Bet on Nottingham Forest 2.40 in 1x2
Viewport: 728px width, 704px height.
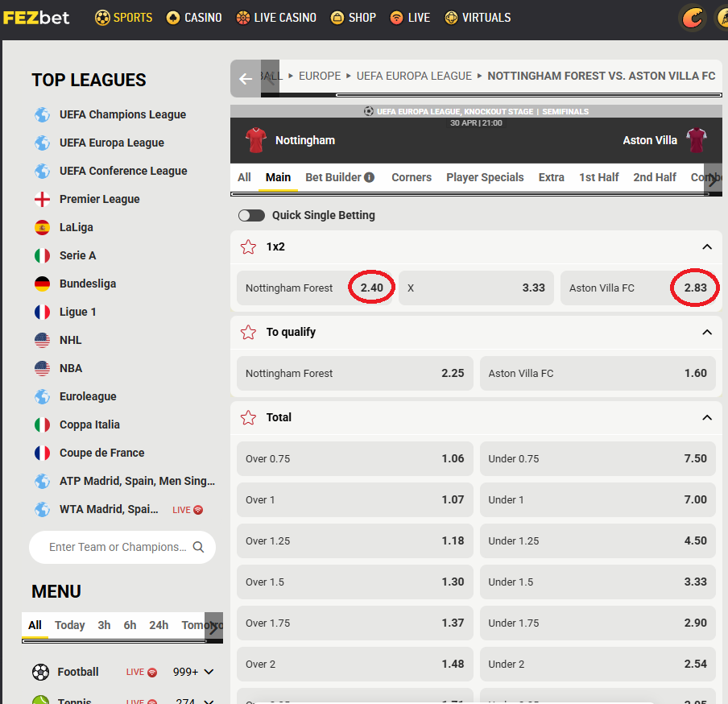coord(314,288)
